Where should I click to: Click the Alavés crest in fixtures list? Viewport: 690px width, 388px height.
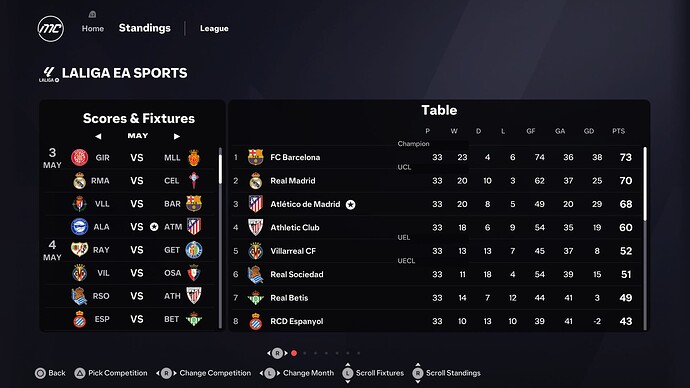[x=80, y=227]
